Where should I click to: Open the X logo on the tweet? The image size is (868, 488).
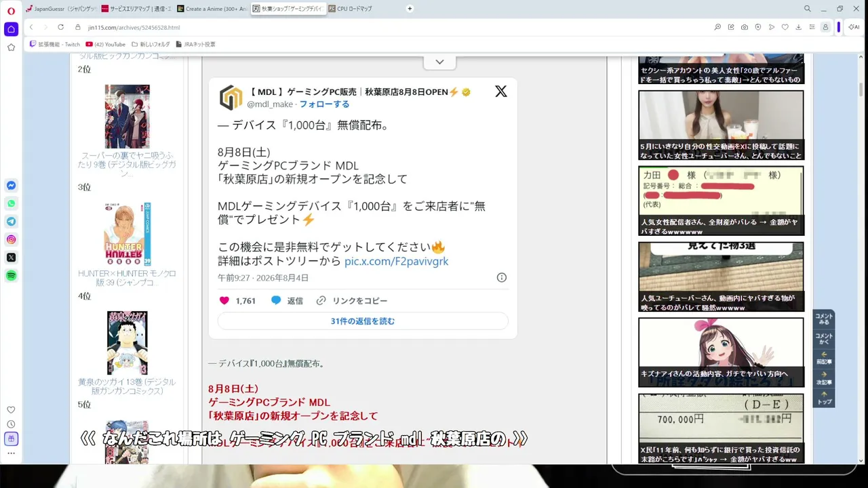[501, 91]
